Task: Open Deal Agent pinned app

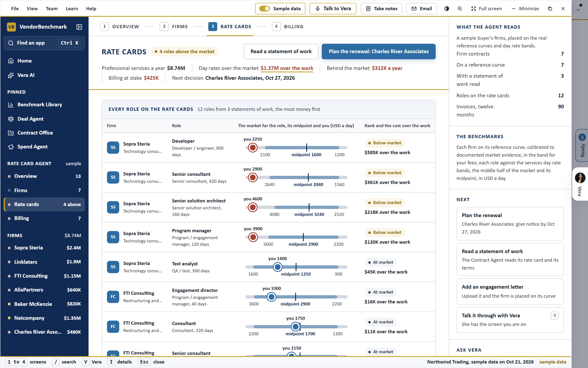Action: click(44, 119)
